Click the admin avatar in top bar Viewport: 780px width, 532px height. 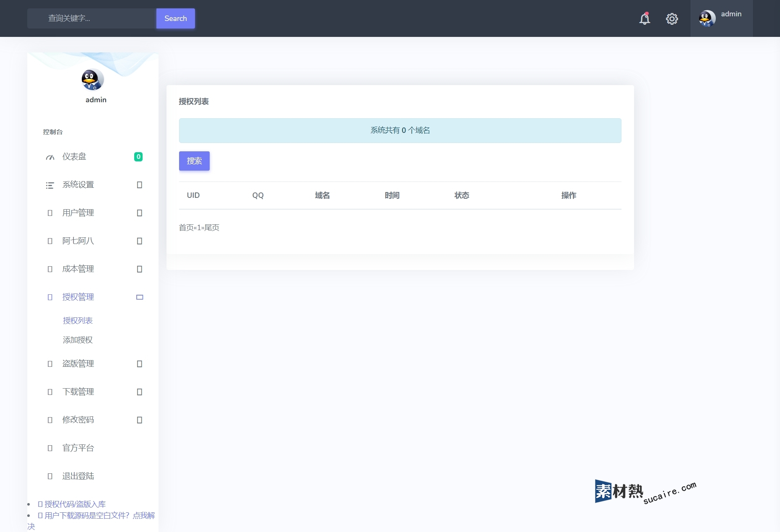point(707,18)
